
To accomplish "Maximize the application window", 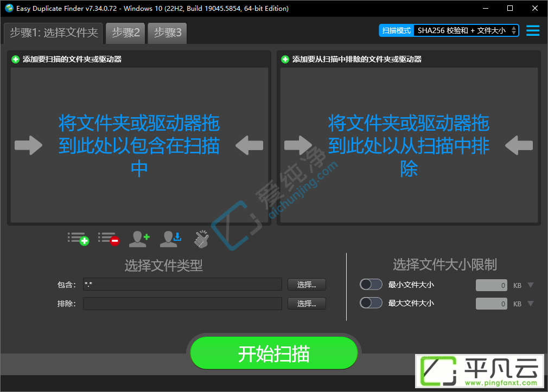I will pos(510,8).
